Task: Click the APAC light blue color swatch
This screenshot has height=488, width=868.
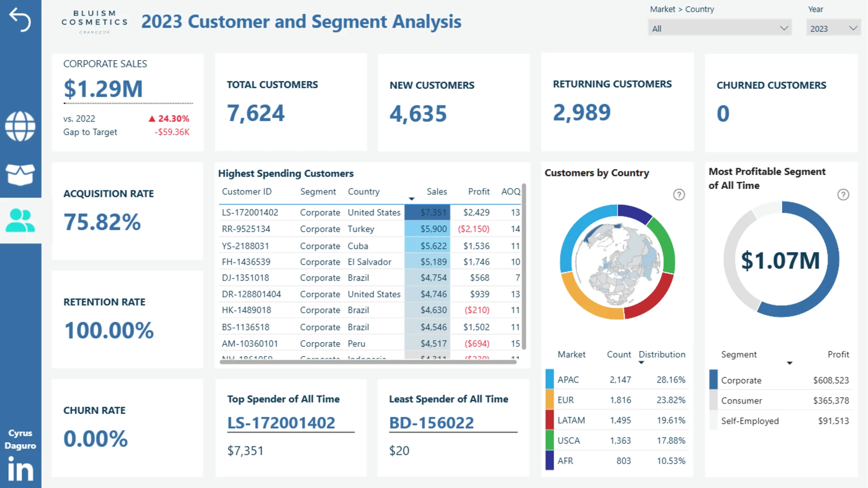Action: (550, 380)
